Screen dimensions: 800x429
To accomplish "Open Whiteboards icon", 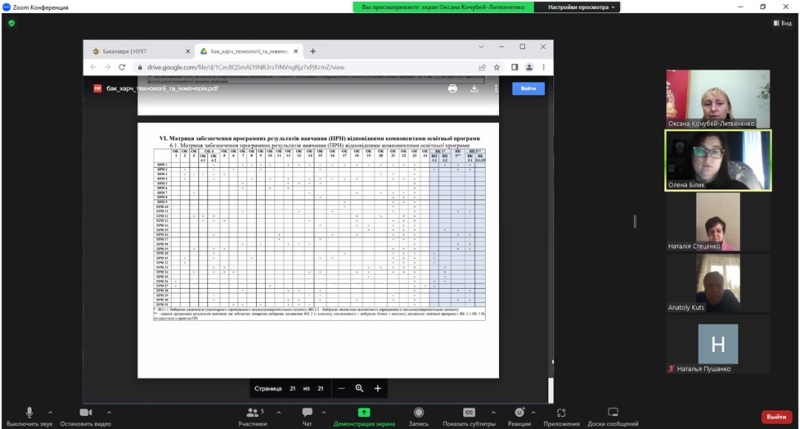I will [613, 412].
